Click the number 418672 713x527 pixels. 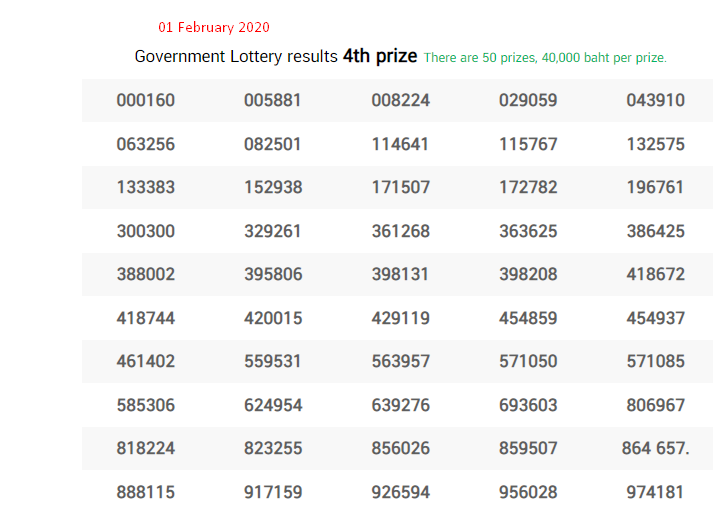pyautogui.click(x=655, y=274)
